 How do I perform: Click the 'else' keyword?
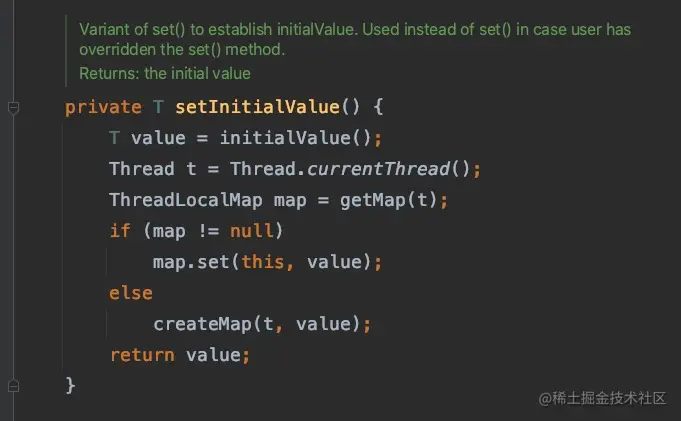[130, 293]
